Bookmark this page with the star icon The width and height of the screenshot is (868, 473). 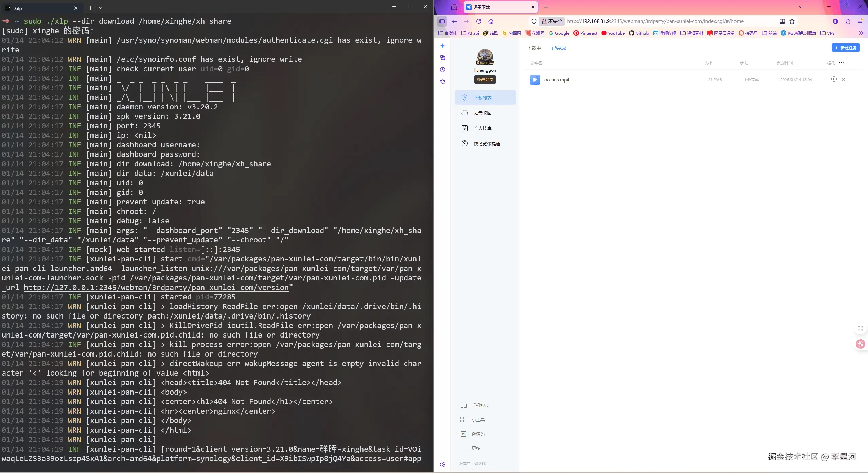coord(792,21)
